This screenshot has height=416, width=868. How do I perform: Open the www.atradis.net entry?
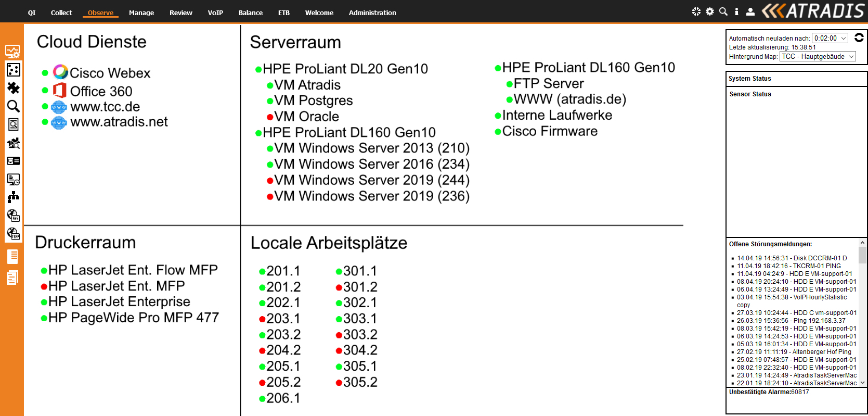click(x=119, y=122)
